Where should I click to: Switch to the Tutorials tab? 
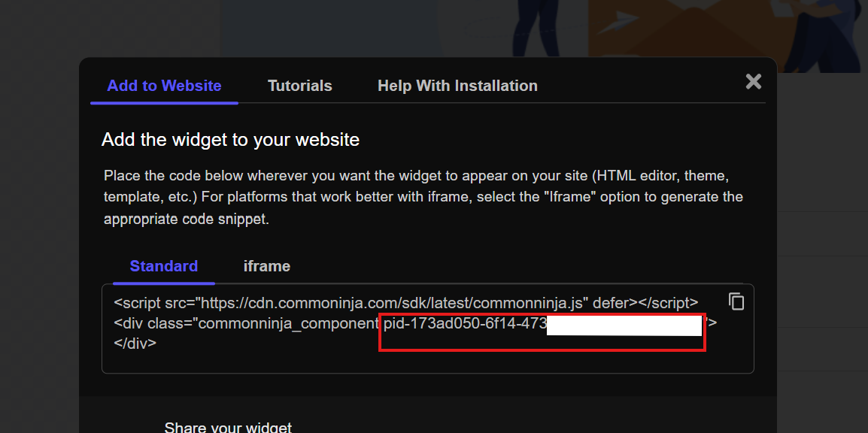300,86
